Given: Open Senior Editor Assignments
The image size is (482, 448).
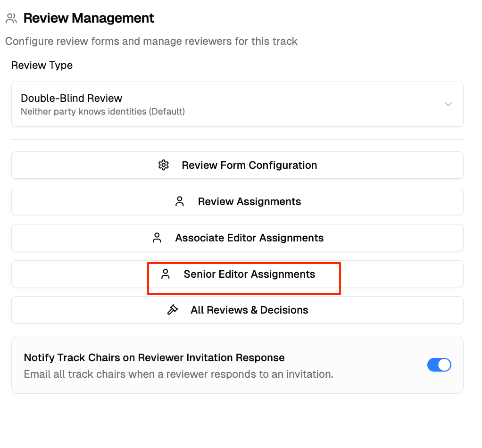Looking at the screenshot, I should tap(249, 274).
